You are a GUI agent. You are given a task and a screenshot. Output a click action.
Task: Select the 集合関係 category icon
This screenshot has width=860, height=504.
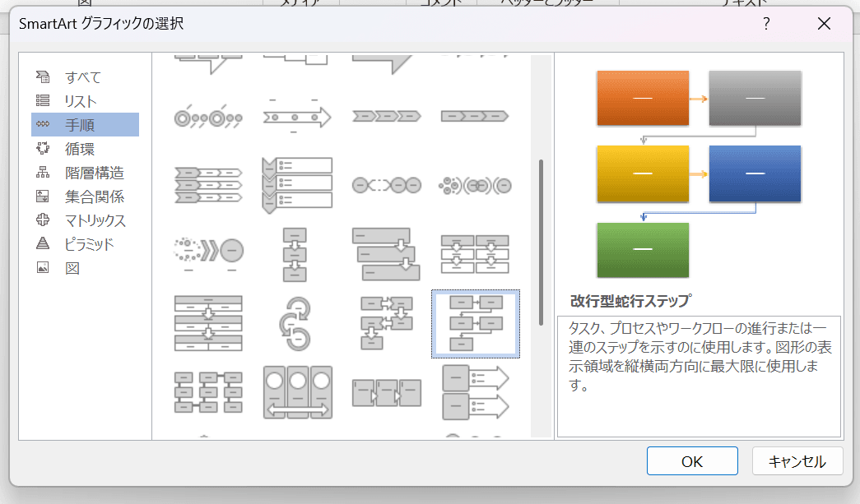43,197
